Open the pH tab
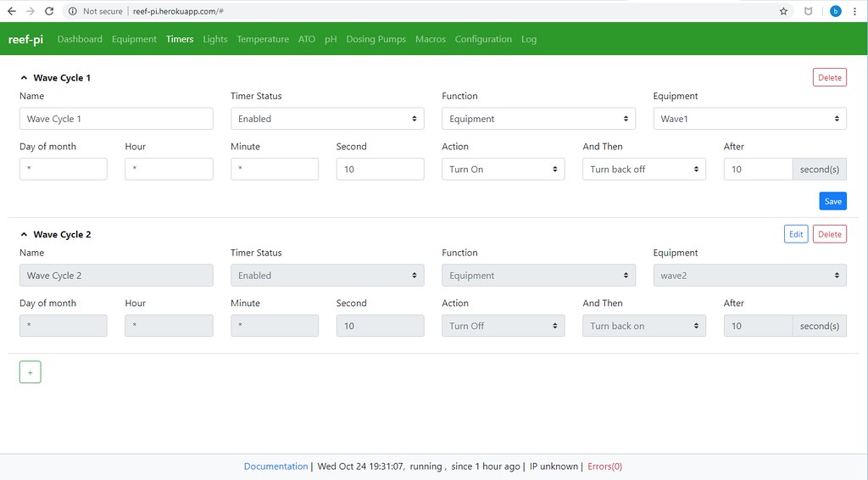Viewport: 868px width, 480px height. (331, 39)
